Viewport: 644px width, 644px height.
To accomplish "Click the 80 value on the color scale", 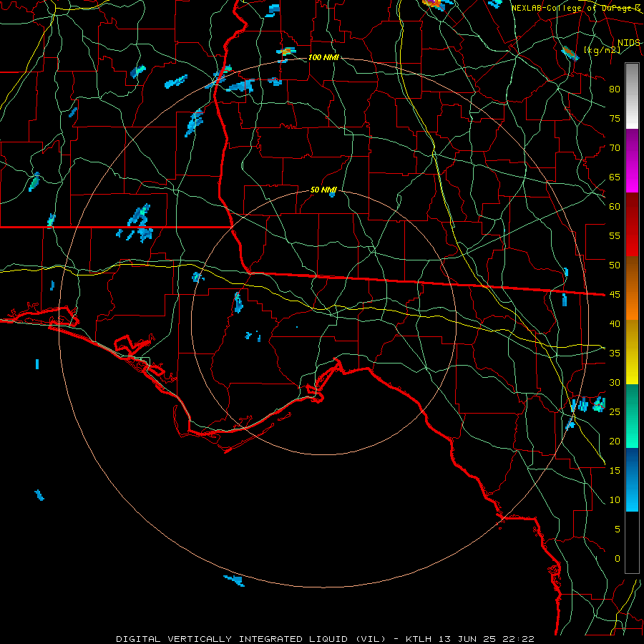I will (x=615, y=89).
